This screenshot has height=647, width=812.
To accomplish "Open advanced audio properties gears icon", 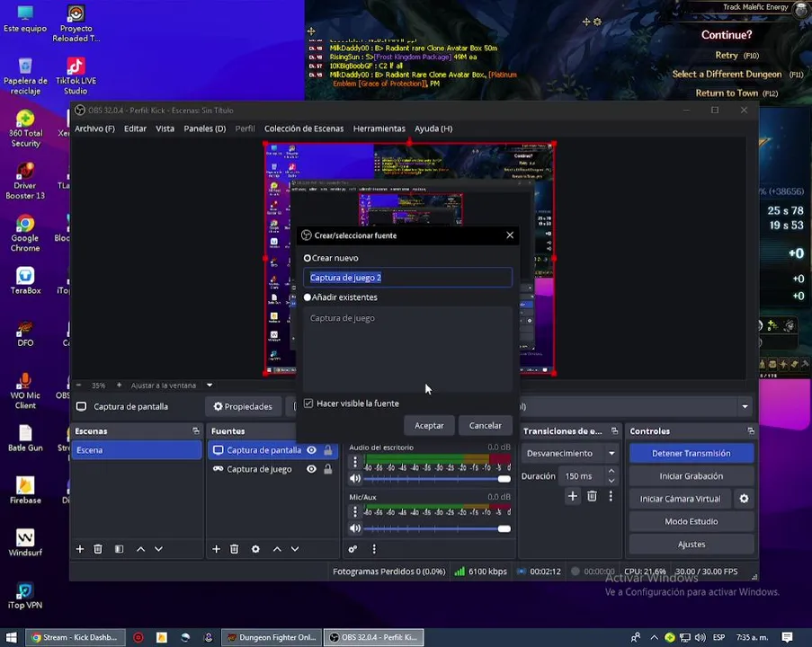I will tap(352, 549).
